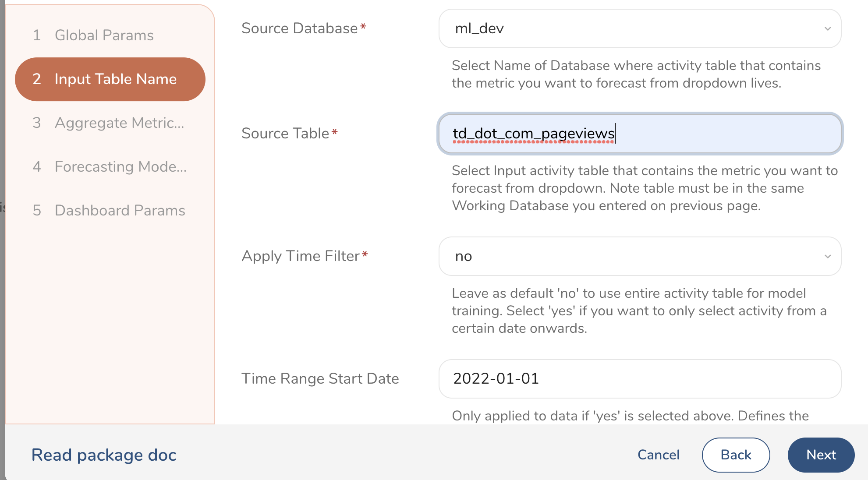Click the Time Range Start Date label
The height and width of the screenshot is (480, 868).
320,379
